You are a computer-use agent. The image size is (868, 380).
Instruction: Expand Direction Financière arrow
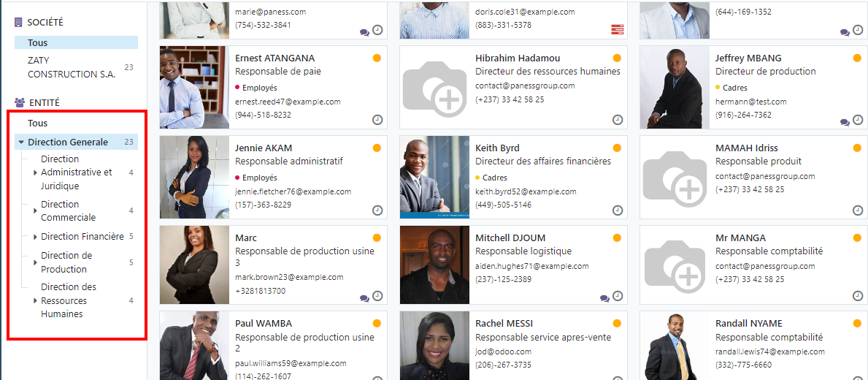(x=36, y=237)
